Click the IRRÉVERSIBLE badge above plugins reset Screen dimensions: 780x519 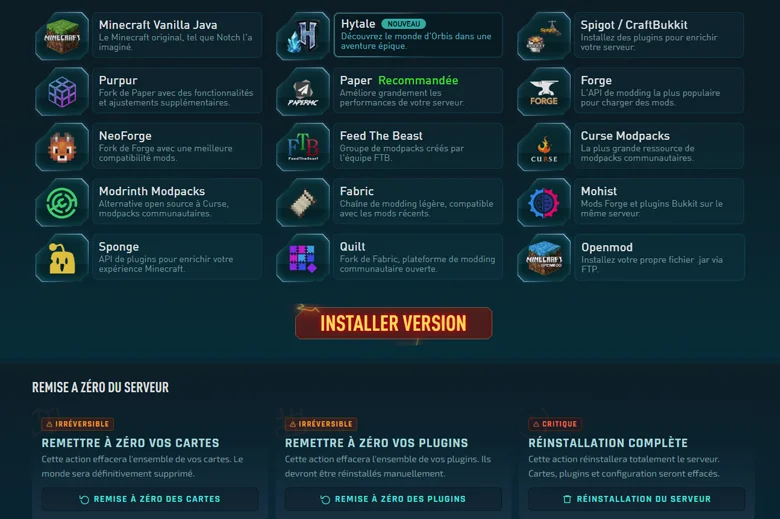321,424
